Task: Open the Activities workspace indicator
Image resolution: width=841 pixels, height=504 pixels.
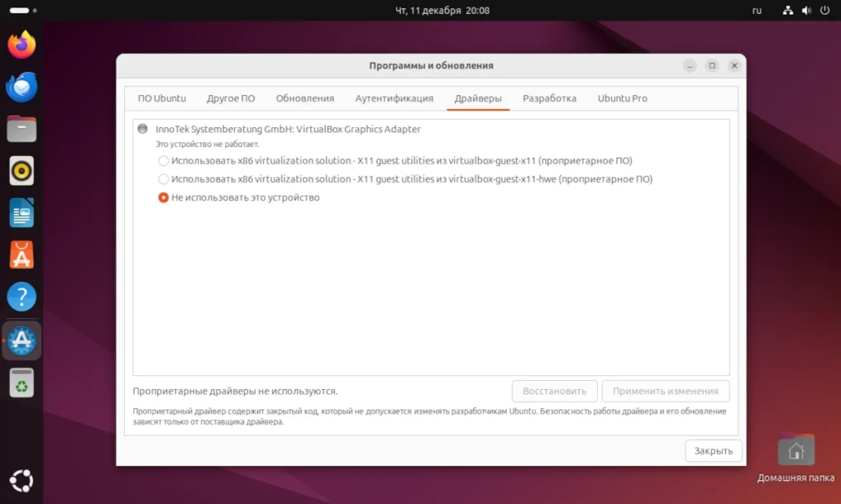Action: (23, 10)
